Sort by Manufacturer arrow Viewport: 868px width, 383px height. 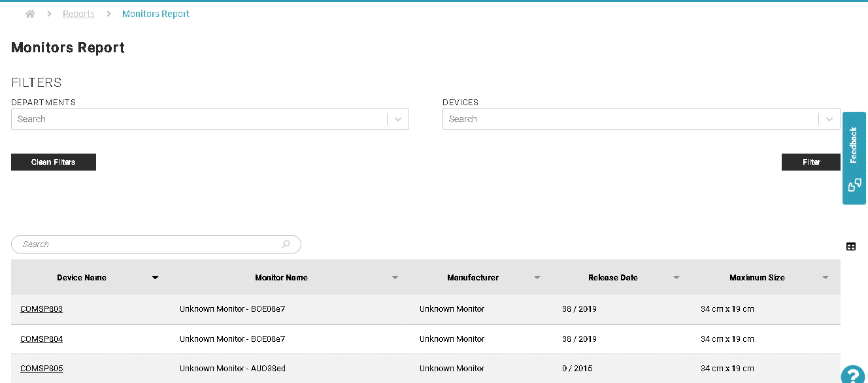pos(537,278)
